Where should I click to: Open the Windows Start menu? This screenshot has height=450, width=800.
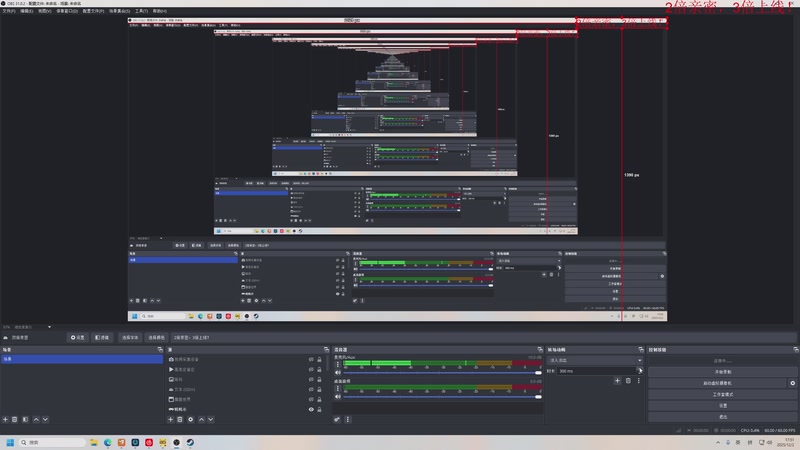10,442
